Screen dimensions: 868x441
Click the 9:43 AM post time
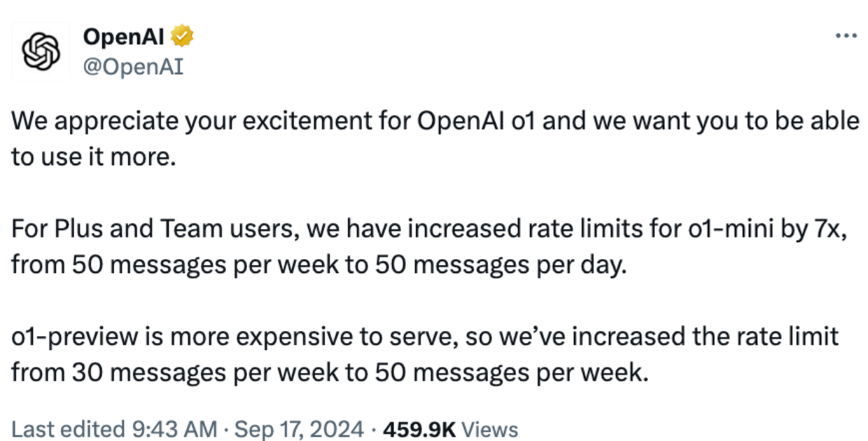click(163, 429)
